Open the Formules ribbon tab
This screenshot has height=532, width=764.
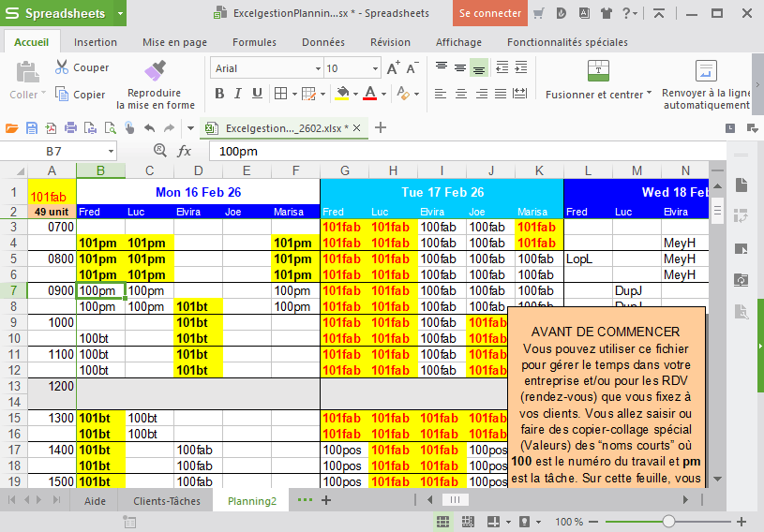coord(254,42)
